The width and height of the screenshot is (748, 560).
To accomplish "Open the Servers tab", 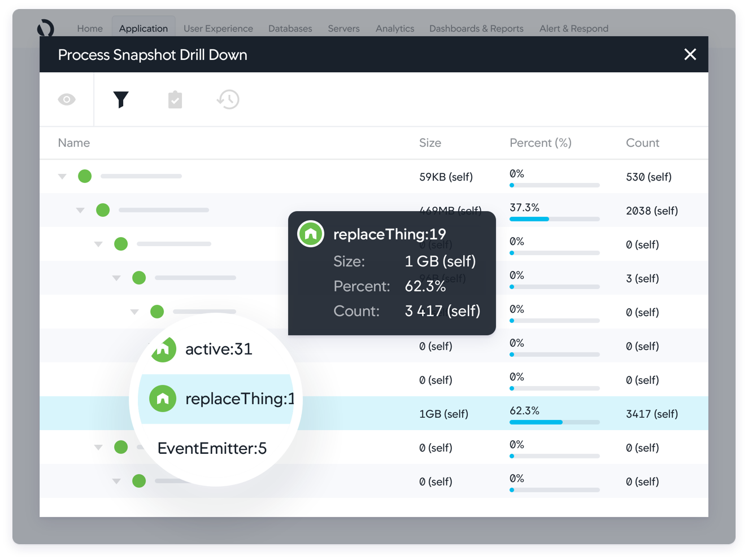I will pos(343,28).
